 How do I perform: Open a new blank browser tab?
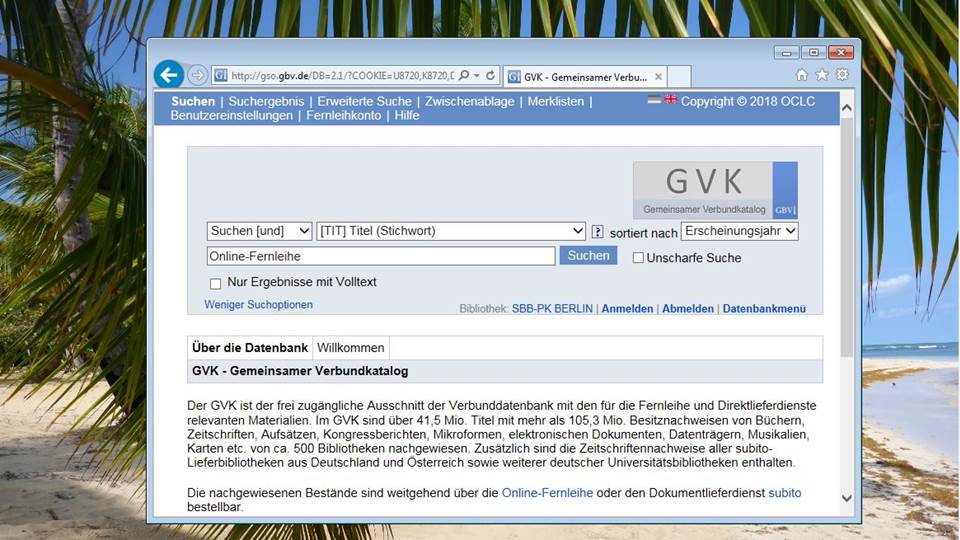[x=679, y=77]
